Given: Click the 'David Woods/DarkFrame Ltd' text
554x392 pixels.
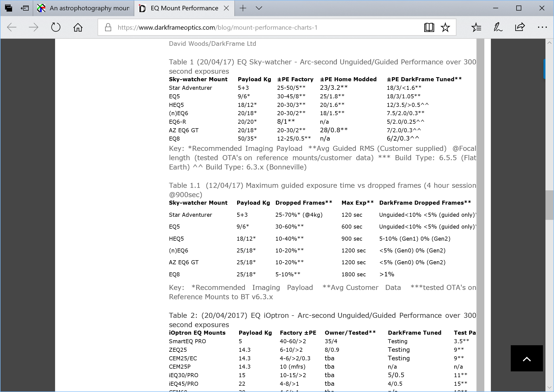Looking at the screenshot, I should point(212,43).
